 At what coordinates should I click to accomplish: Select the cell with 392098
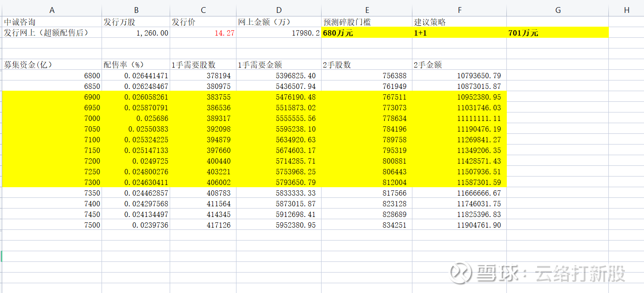coord(203,129)
